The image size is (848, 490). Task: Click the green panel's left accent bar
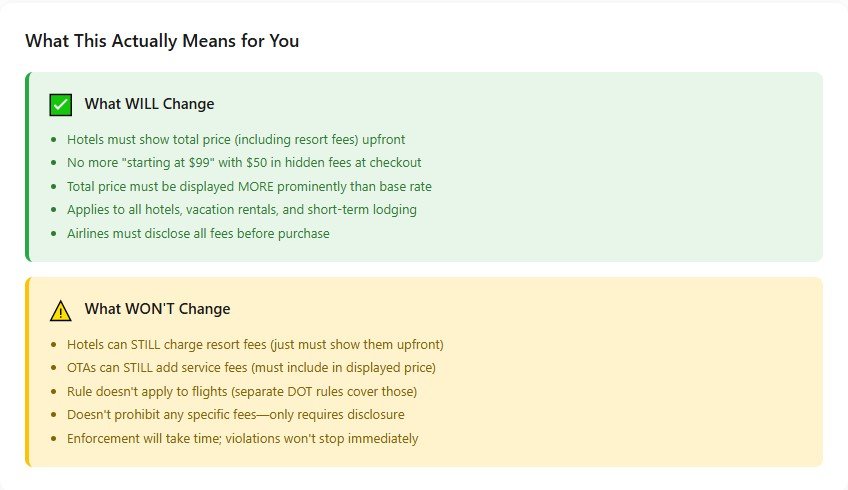(x=27, y=167)
